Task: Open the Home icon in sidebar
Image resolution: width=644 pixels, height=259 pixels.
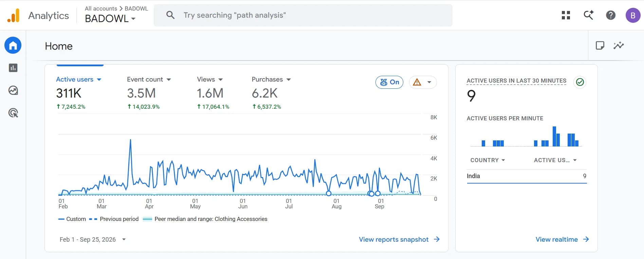Action: pyautogui.click(x=13, y=45)
